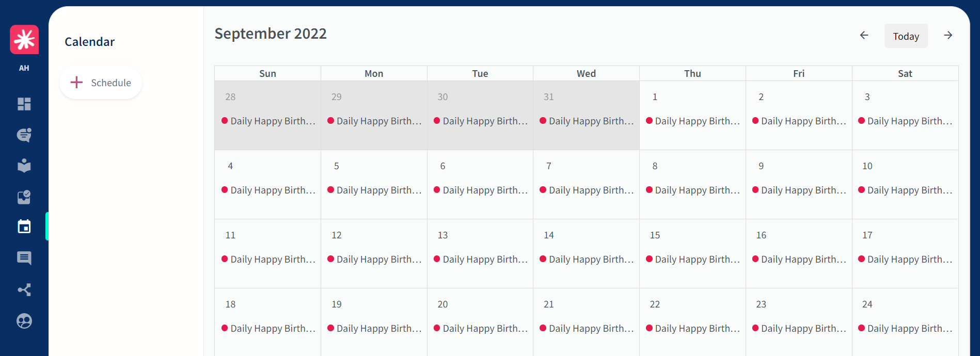Viewport: 980px width, 356px height.
Task: Click the Calendar panel heading
Action: click(x=90, y=42)
